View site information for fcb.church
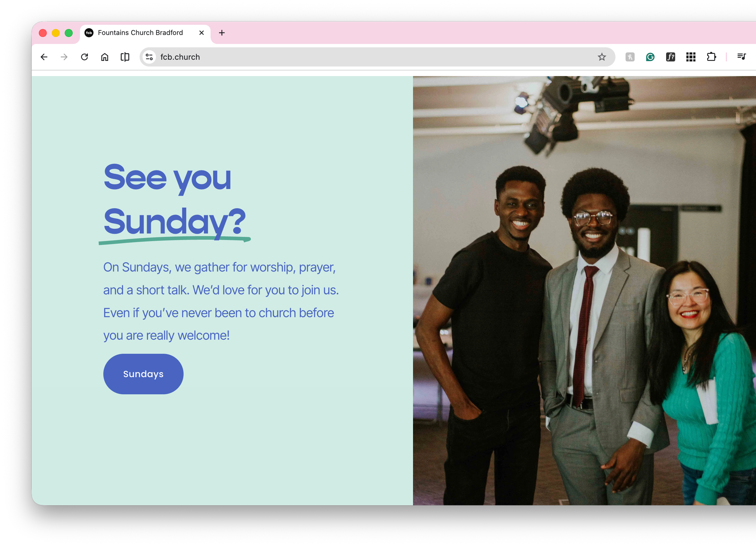Screen dimensions: 756x547 149,57
